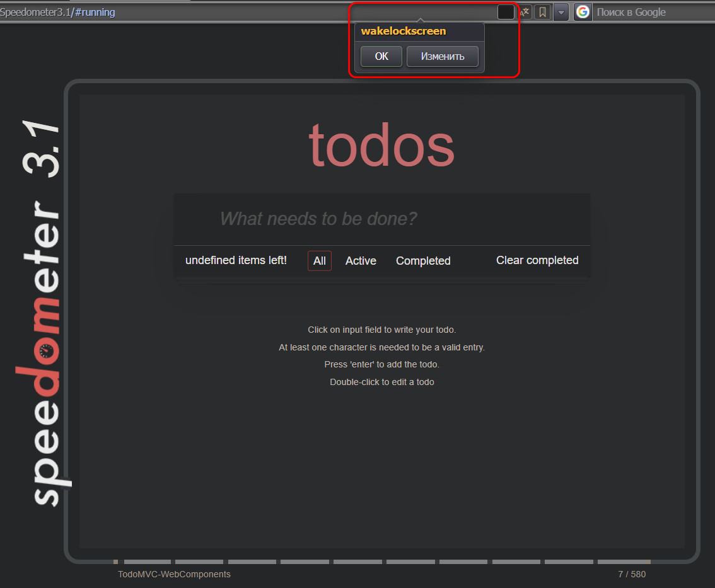Click 'Click on input field to write your todo.'
Image resolution: width=715 pixels, height=588 pixels.
pos(381,330)
